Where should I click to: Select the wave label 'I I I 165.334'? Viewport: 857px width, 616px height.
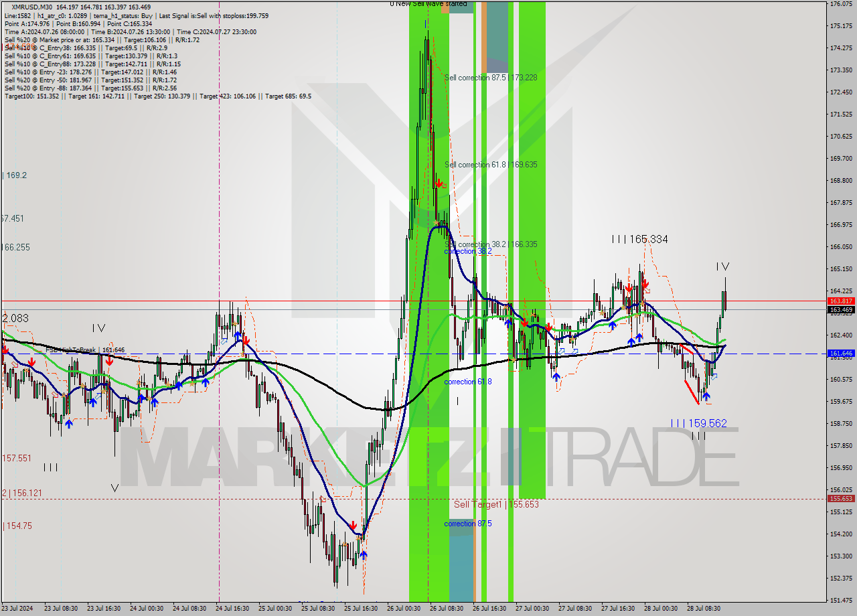639,239
